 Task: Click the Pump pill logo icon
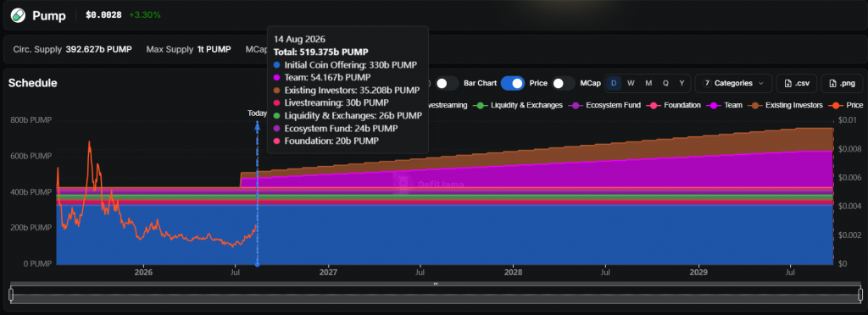tap(19, 15)
